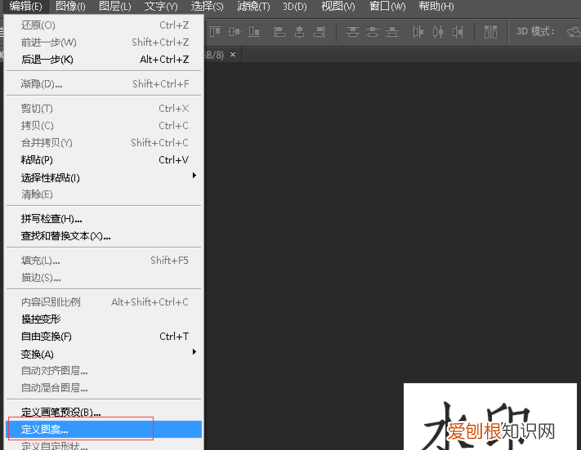581x450 pixels.
Task: Click the align vertical centers icon
Action: 234,32
